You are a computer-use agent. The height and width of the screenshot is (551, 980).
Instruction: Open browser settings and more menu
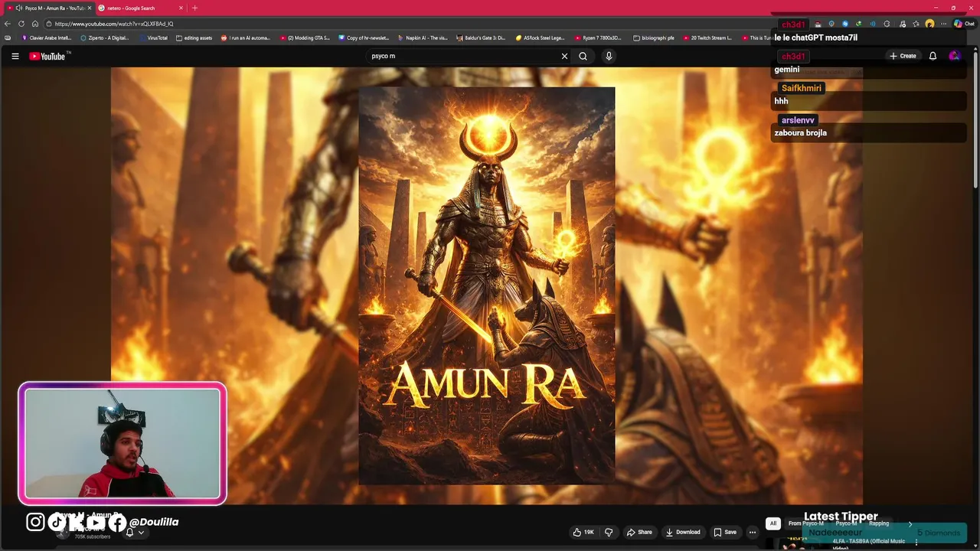(x=943, y=24)
